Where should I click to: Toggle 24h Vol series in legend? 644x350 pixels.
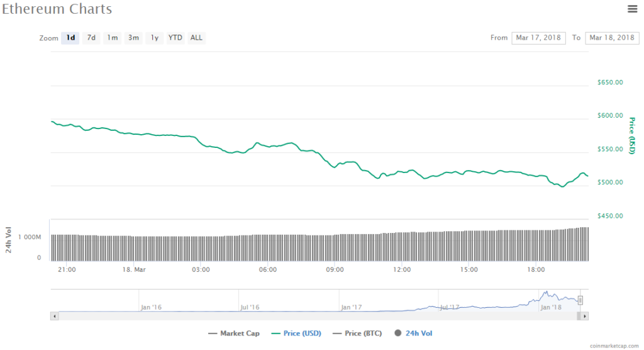(413, 333)
